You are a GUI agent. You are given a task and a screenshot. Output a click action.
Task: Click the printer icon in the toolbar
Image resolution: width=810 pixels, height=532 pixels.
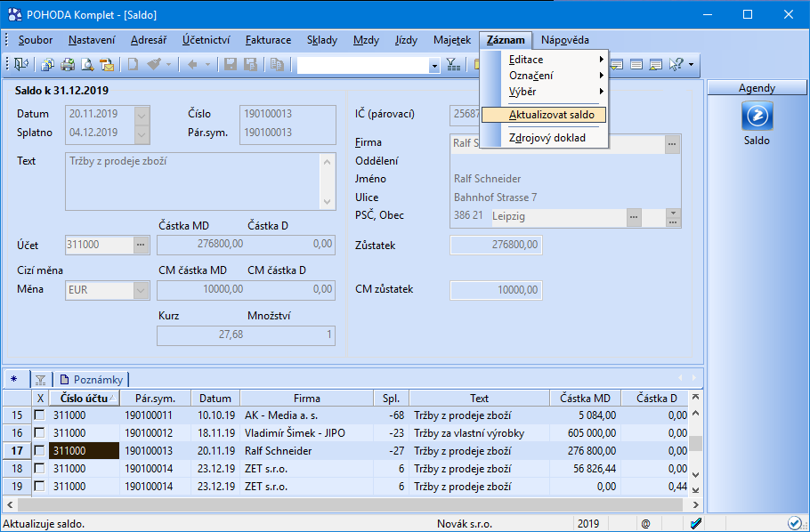[68, 64]
